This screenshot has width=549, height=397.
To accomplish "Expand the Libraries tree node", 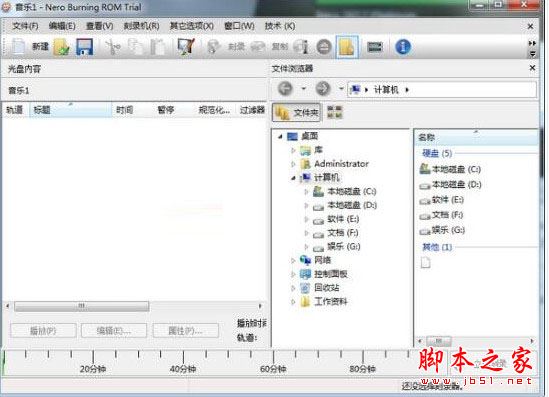I will (x=293, y=150).
